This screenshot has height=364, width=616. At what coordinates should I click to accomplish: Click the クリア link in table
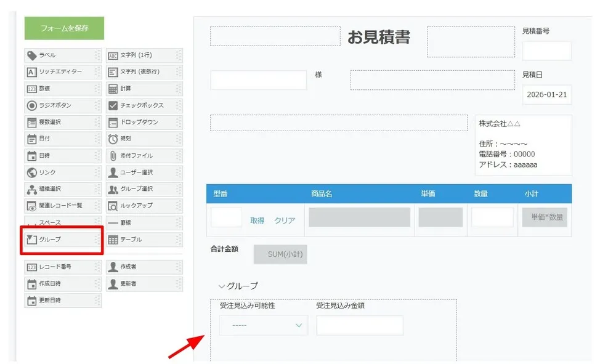point(285,220)
